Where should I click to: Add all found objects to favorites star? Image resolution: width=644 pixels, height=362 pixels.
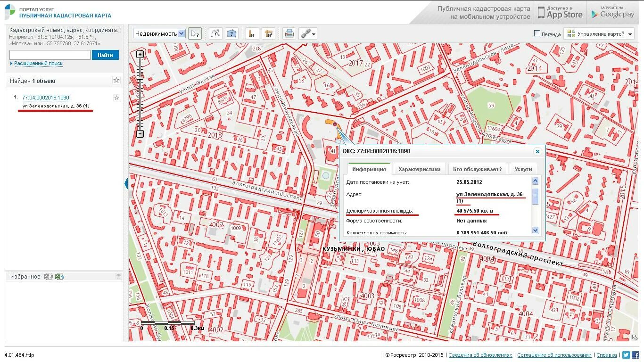click(116, 80)
